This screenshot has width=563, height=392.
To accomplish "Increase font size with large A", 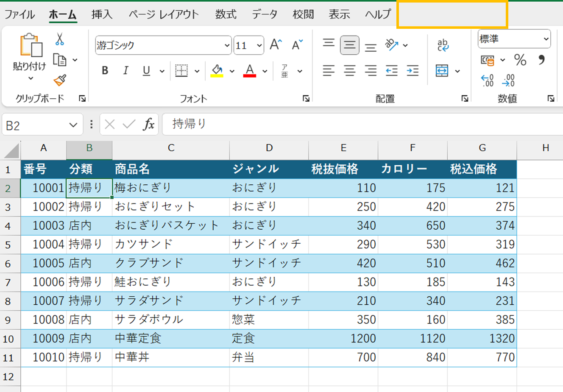I will tap(276, 45).
